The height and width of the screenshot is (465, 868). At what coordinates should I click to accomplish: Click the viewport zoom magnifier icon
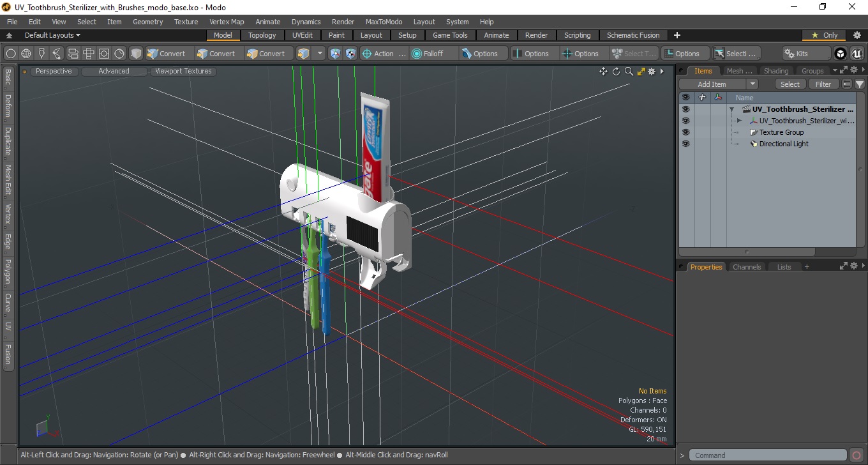tap(629, 72)
